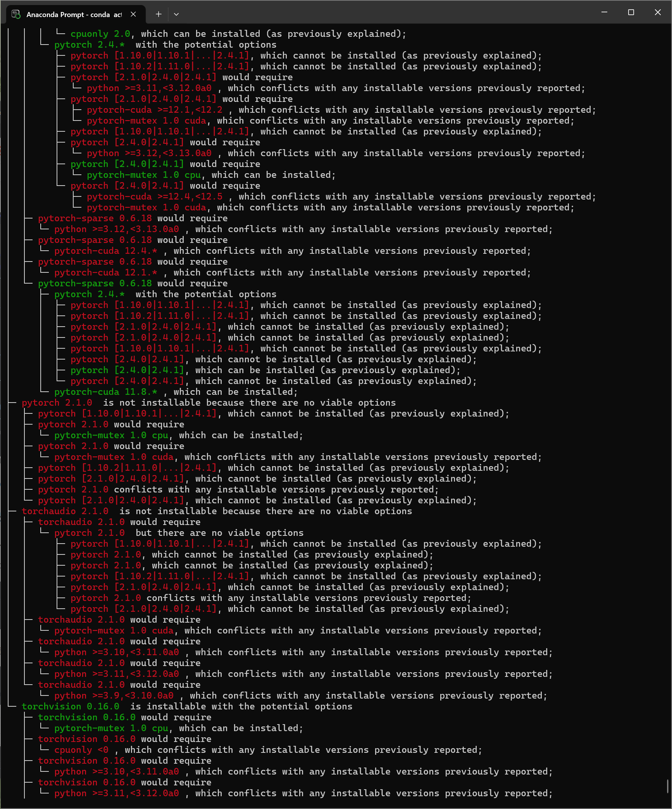Select the tab titled conda activate
The image size is (672, 809).
coord(74,14)
